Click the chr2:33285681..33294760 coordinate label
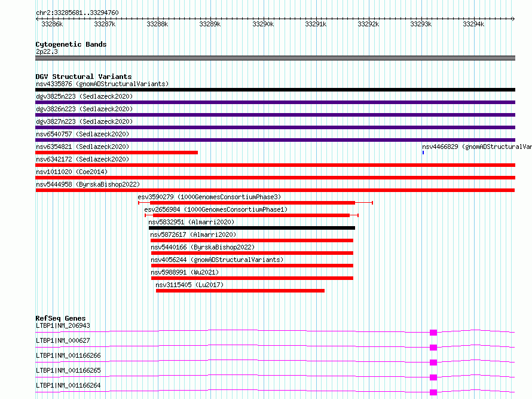Image resolution: width=532 pixels, height=399 pixels. point(77,13)
